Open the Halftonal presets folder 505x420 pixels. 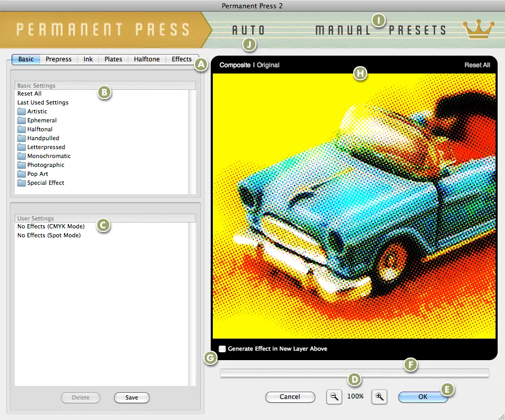39,129
